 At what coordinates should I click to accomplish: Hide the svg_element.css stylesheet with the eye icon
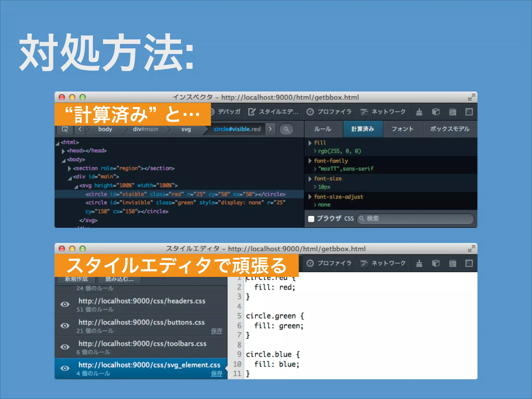[x=65, y=368]
